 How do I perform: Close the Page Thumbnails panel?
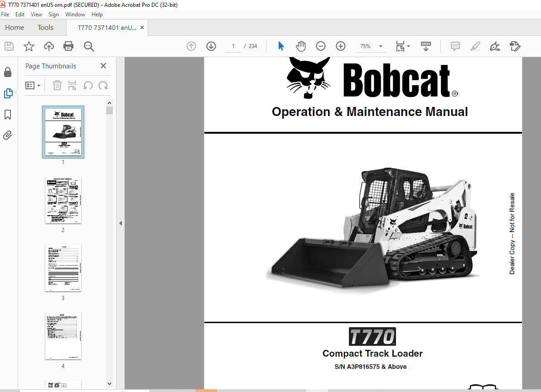103,66
